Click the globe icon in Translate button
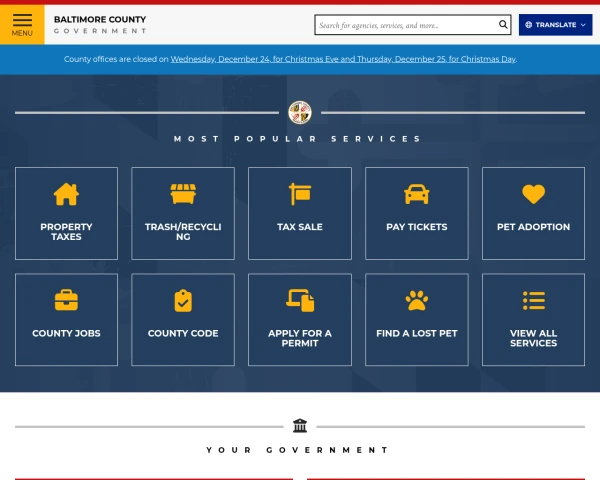The width and height of the screenshot is (600, 480). tap(529, 25)
